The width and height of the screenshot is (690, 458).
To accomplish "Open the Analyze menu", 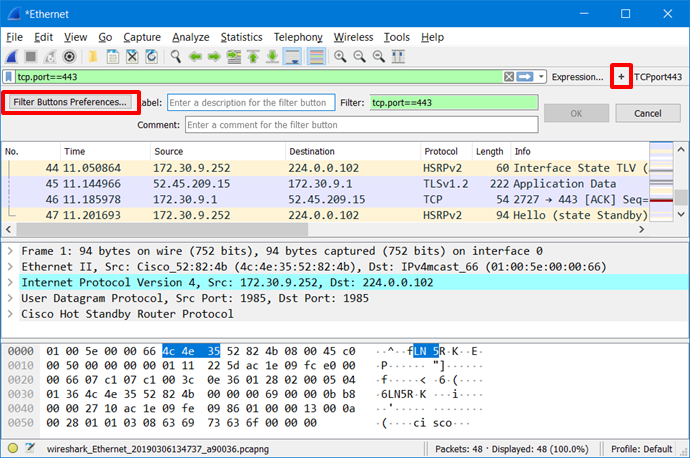I will click(191, 37).
